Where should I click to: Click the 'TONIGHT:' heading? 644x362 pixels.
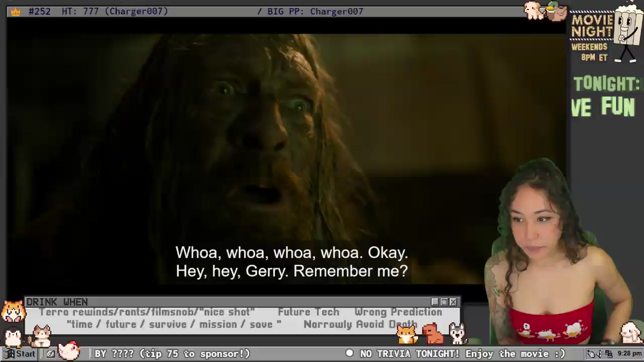(606, 84)
